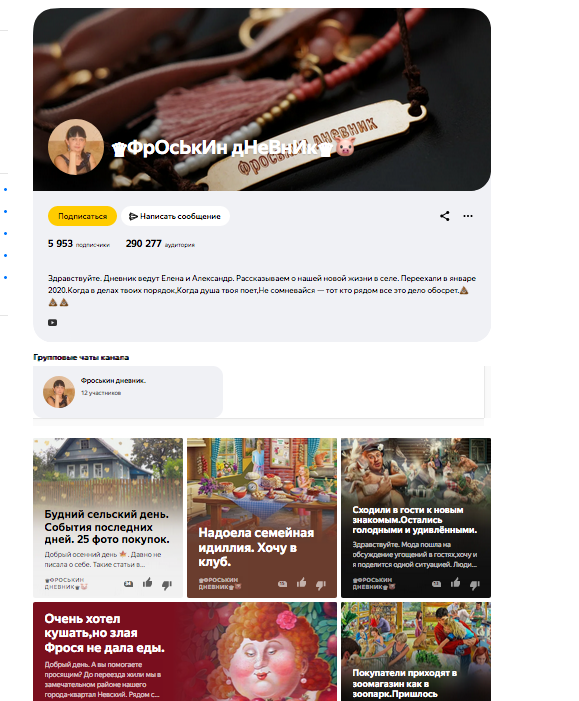Open comments on 'Надоела семейная идиллия' card
The height and width of the screenshot is (701, 579).
point(283,584)
